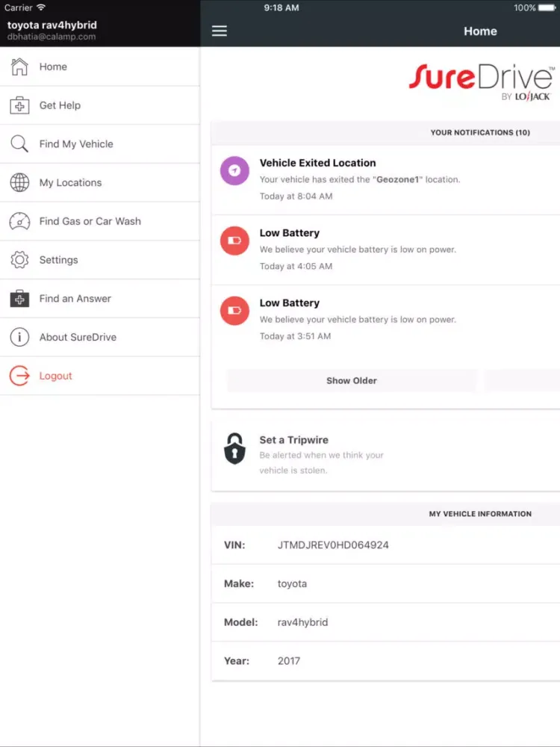Click the Model value rav4hybrid

303,623
